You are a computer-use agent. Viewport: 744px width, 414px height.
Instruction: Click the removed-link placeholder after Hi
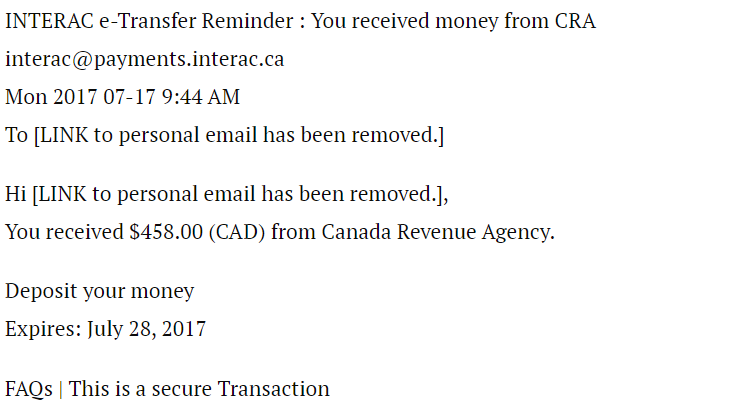(238, 194)
